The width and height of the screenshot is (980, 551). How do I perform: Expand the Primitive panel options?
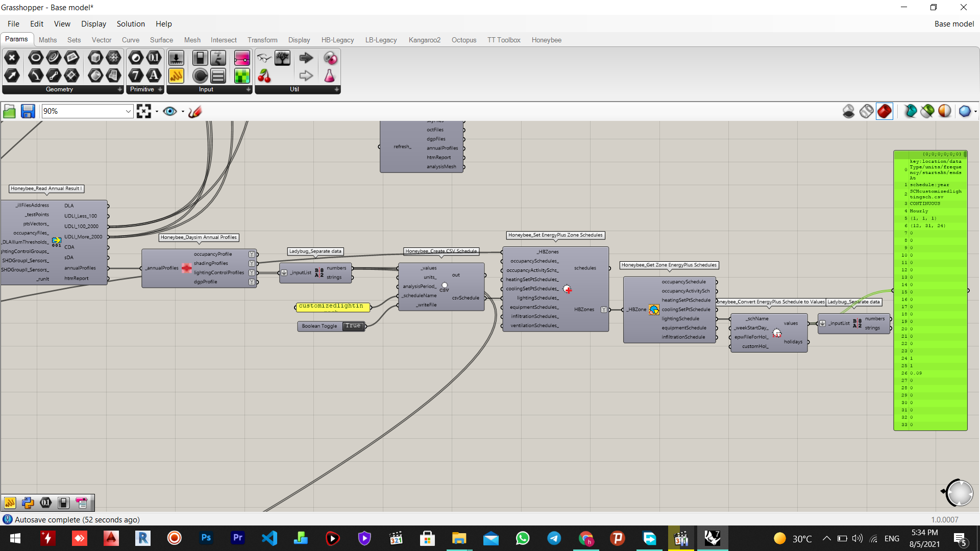pos(160,89)
